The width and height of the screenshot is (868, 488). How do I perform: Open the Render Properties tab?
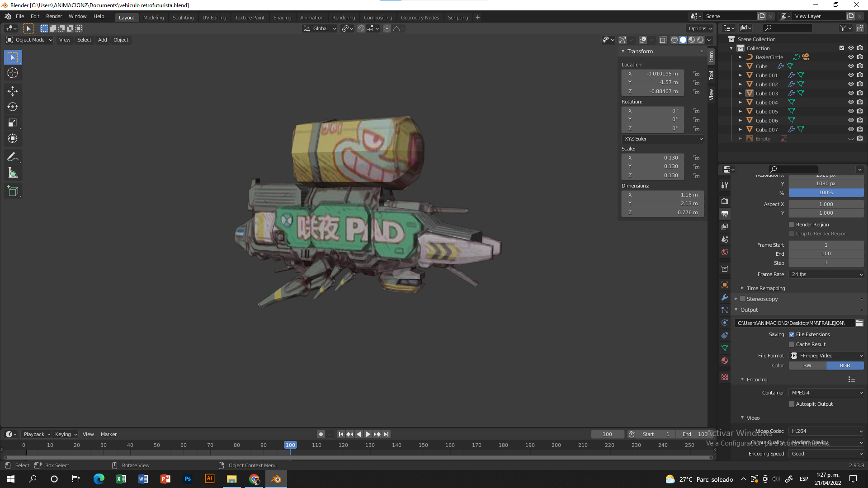tap(724, 201)
